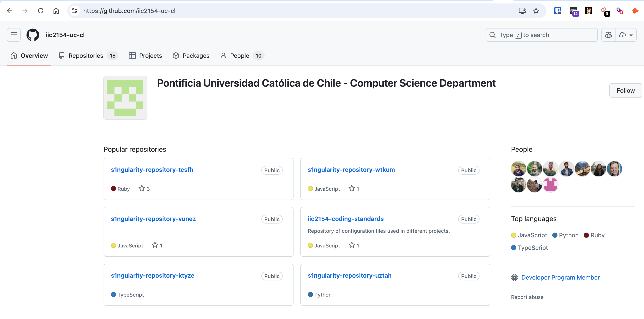Select the TypeScript label on the ktyze card
Viewport: 644px width, 319px height.
pyautogui.click(x=131, y=295)
